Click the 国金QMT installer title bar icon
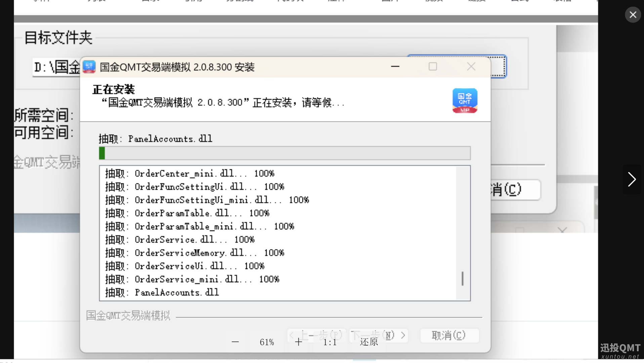 coord(89,67)
